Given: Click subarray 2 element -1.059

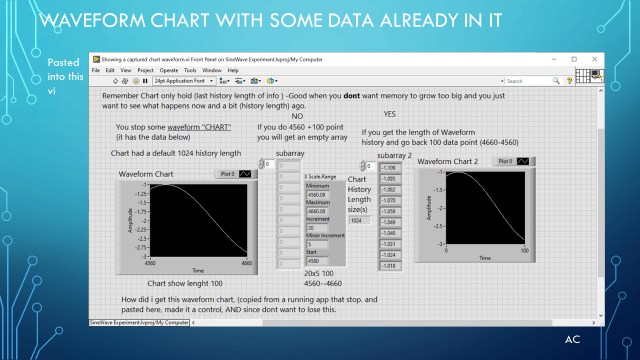Looking at the screenshot, I should tap(390, 211).
